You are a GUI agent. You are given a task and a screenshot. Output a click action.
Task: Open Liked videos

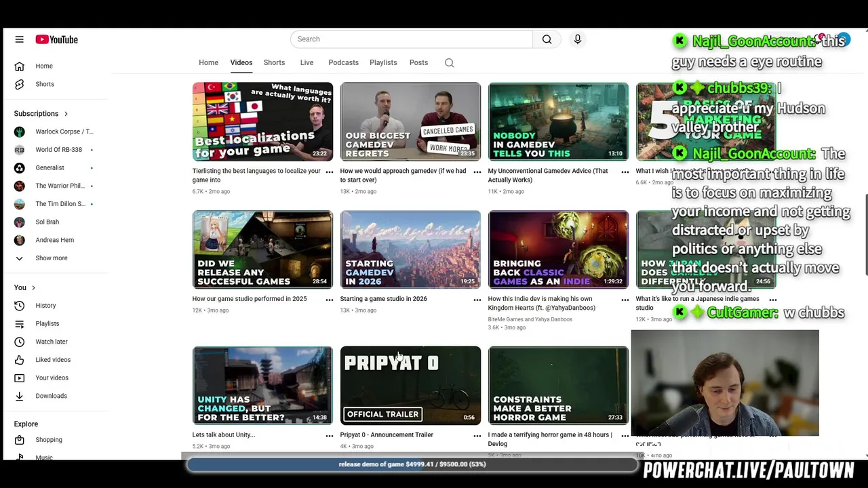[x=54, y=360]
